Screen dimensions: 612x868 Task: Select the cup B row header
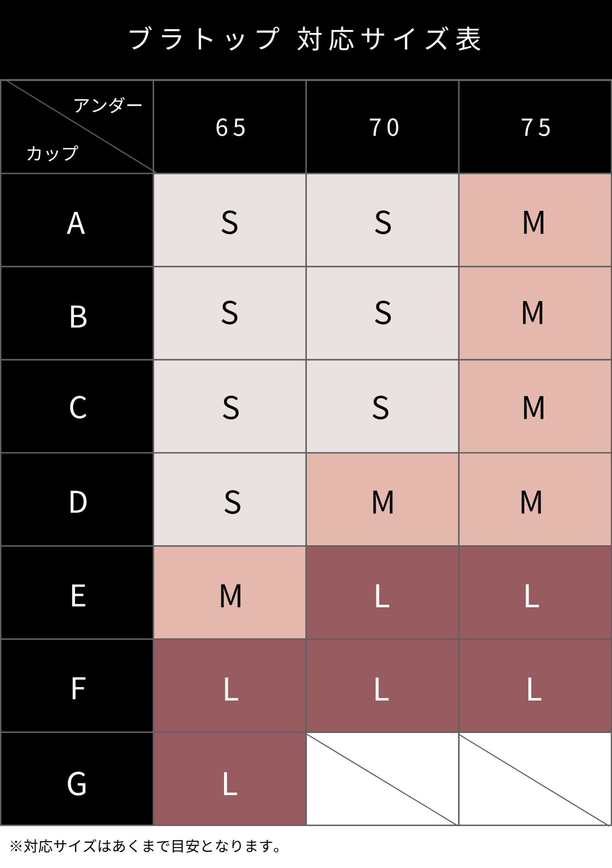(77, 316)
